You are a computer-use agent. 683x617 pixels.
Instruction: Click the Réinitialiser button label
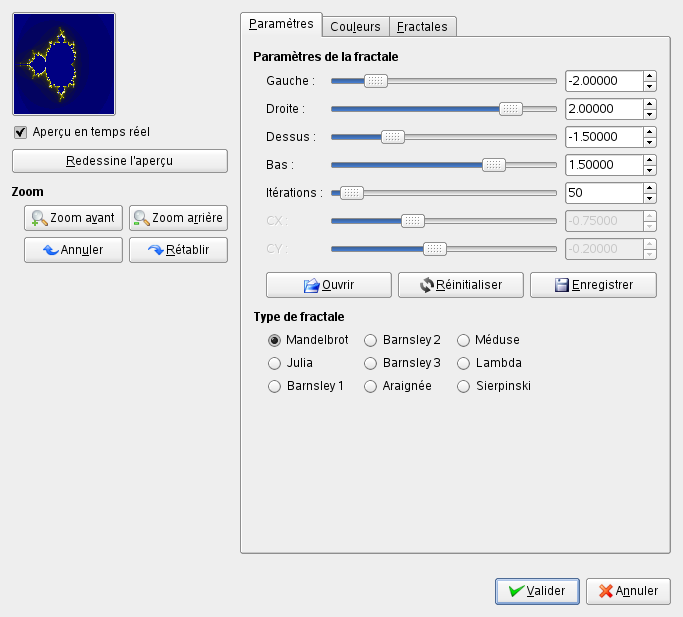click(469, 285)
